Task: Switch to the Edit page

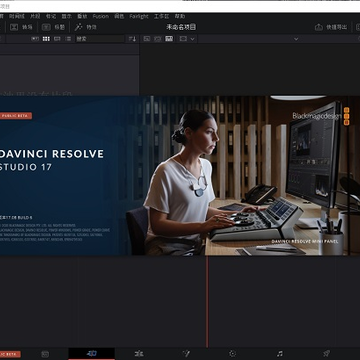Action: [139, 354]
